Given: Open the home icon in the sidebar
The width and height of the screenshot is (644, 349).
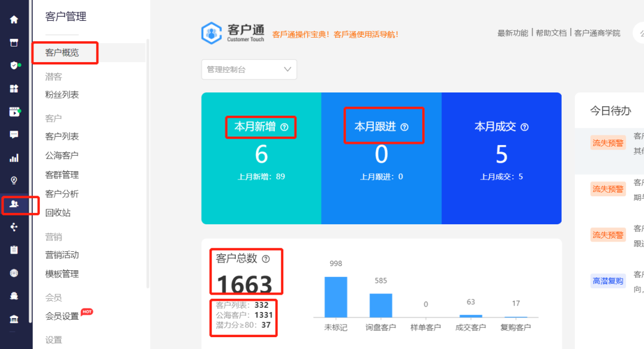Looking at the screenshot, I should click(13, 19).
